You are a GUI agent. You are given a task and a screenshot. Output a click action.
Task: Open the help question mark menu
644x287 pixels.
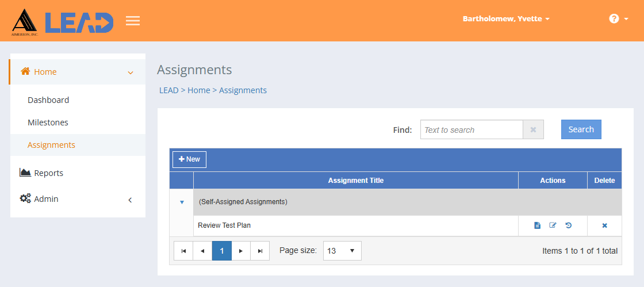(619, 18)
